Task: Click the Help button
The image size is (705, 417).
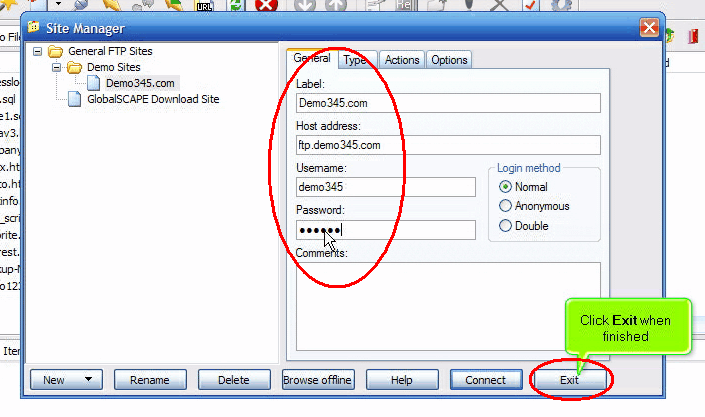Action: point(402,380)
